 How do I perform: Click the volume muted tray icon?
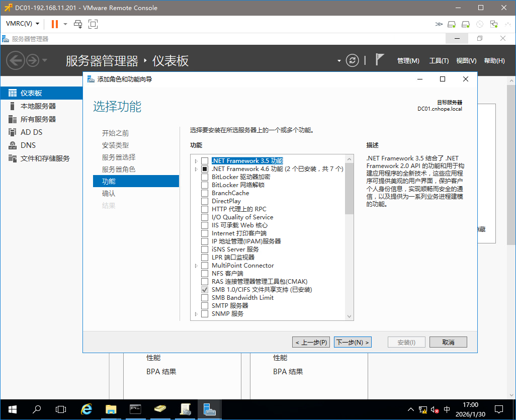pos(435,410)
